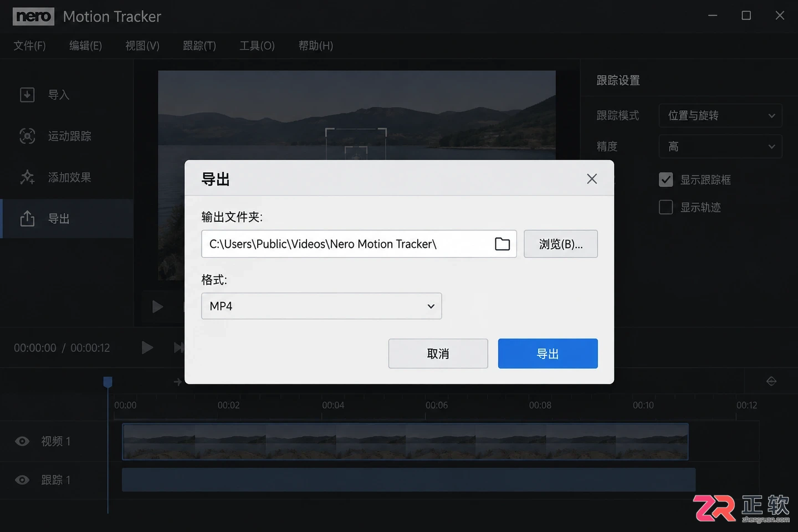This screenshot has height=532, width=798.
Task: Click the 跟踪 1 track name
Action: (x=56, y=480)
